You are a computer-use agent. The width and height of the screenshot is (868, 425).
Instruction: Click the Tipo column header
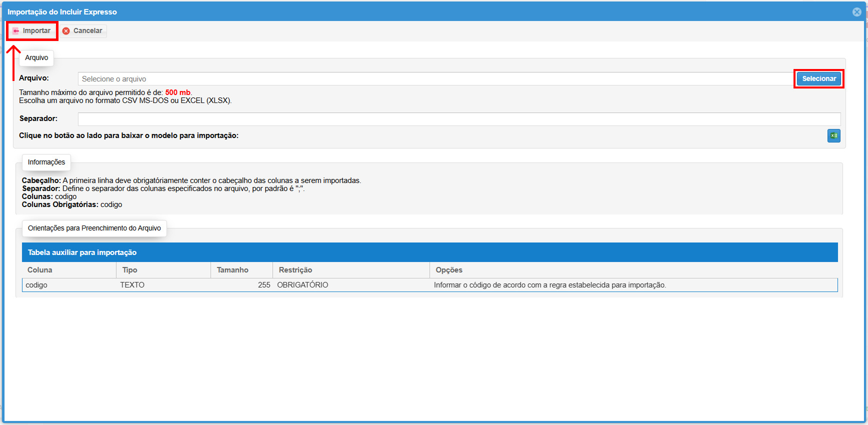pos(130,270)
